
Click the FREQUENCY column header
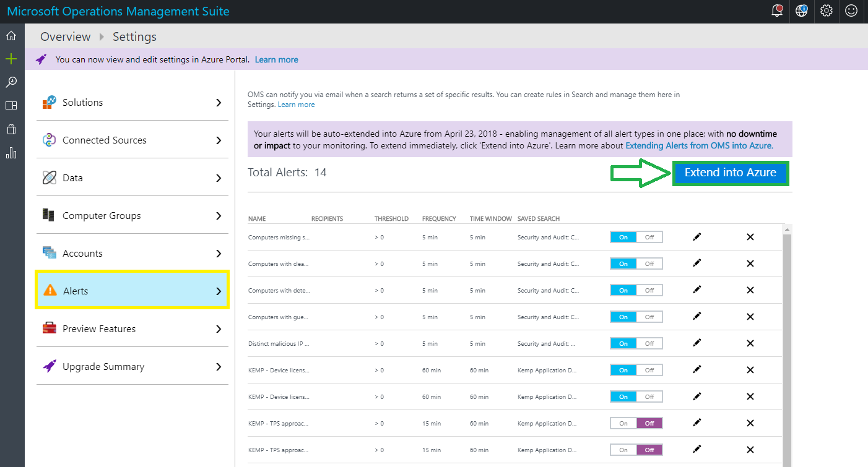439,219
